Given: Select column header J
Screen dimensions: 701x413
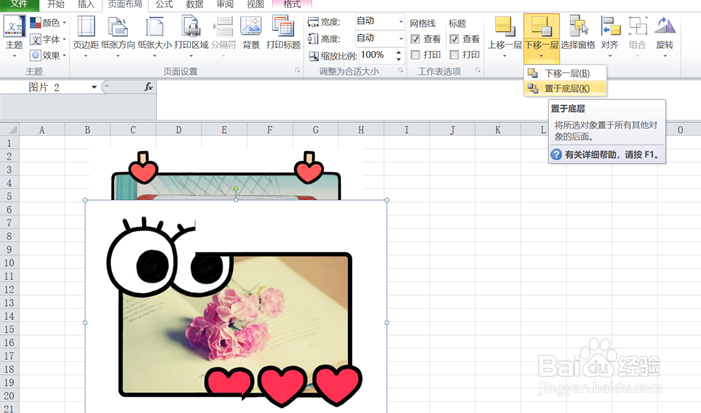Looking at the screenshot, I should point(452,130).
